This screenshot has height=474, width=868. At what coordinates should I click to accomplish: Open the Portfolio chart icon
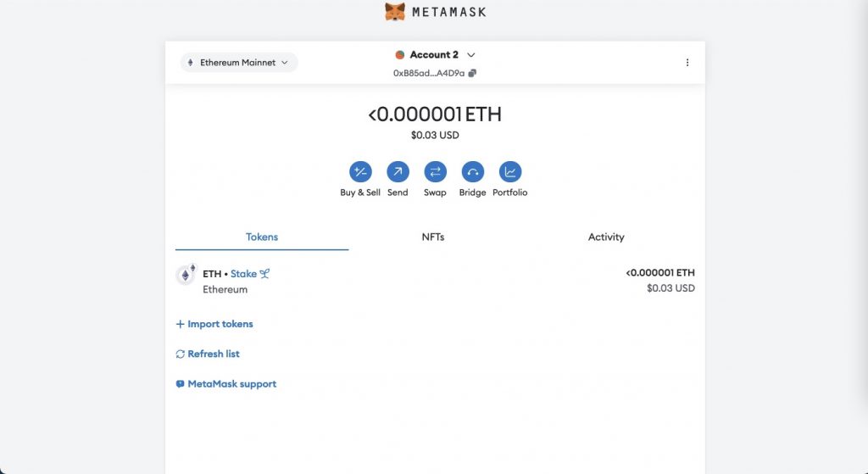point(510,172)
